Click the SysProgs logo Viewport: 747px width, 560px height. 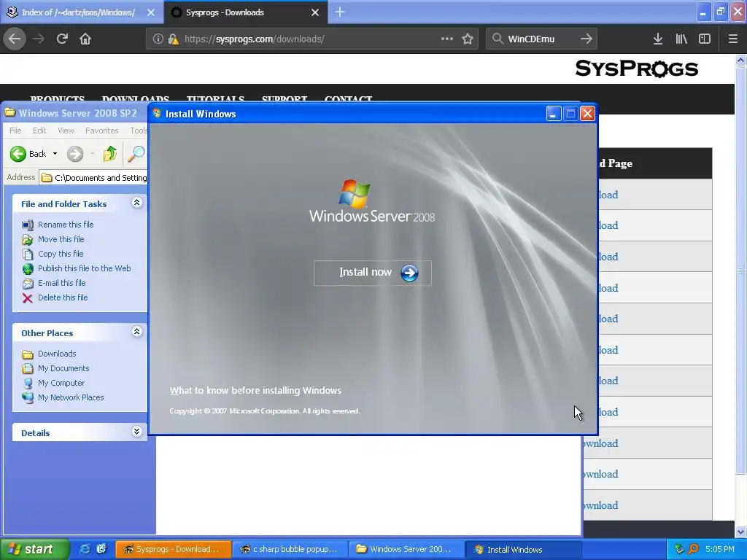(x=636, y=69)
